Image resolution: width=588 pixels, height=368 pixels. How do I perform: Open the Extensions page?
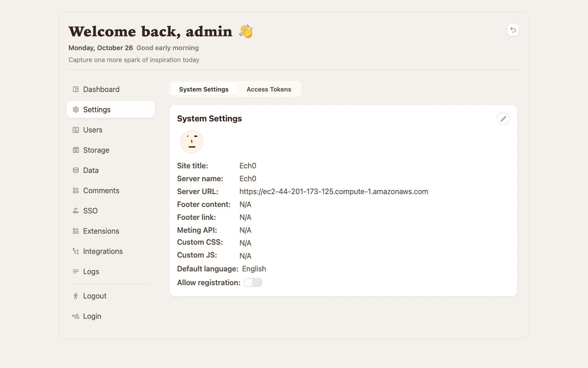(111, 231)
